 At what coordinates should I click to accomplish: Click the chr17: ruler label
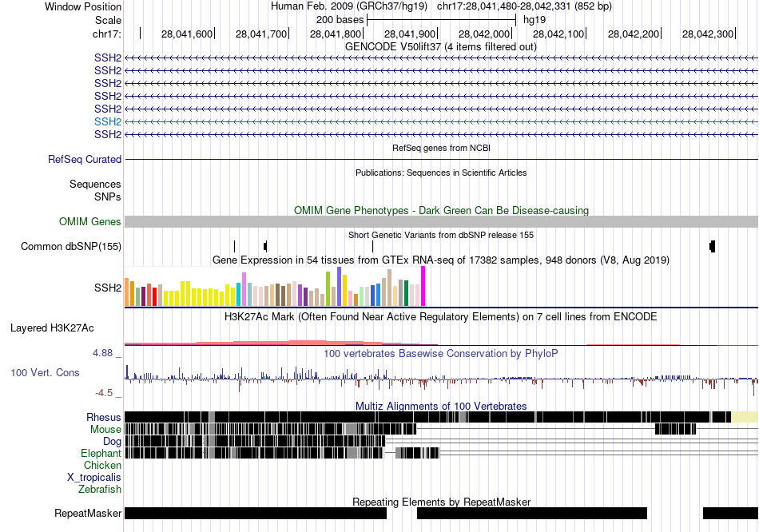click(107, 34)
